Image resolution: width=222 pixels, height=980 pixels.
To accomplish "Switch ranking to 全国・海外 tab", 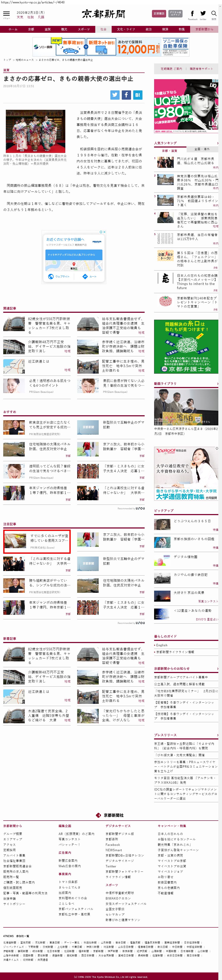I will pos(202,149).
